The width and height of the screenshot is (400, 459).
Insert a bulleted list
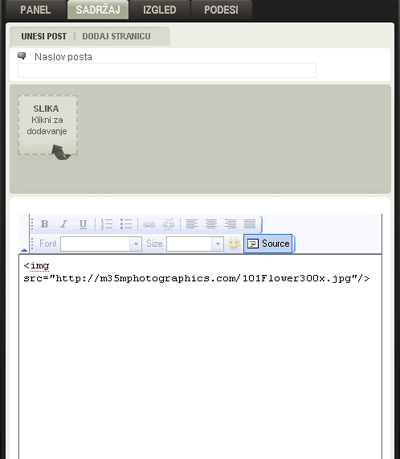(126, 224)
